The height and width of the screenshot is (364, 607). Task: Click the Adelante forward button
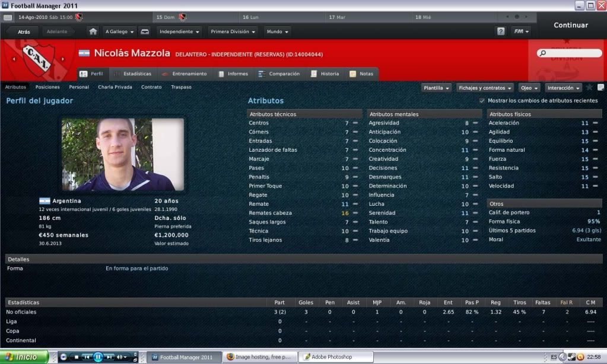[x=57, y=32]
